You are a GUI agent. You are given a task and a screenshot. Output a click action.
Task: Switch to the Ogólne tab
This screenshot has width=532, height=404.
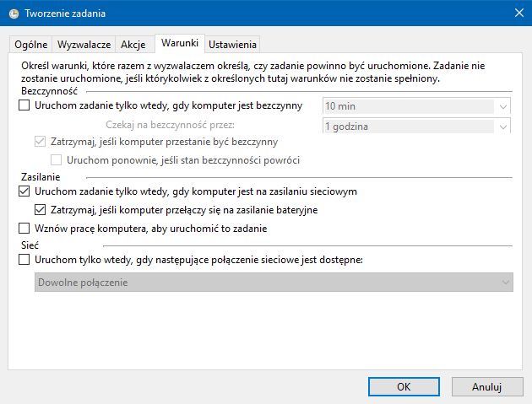30,45
